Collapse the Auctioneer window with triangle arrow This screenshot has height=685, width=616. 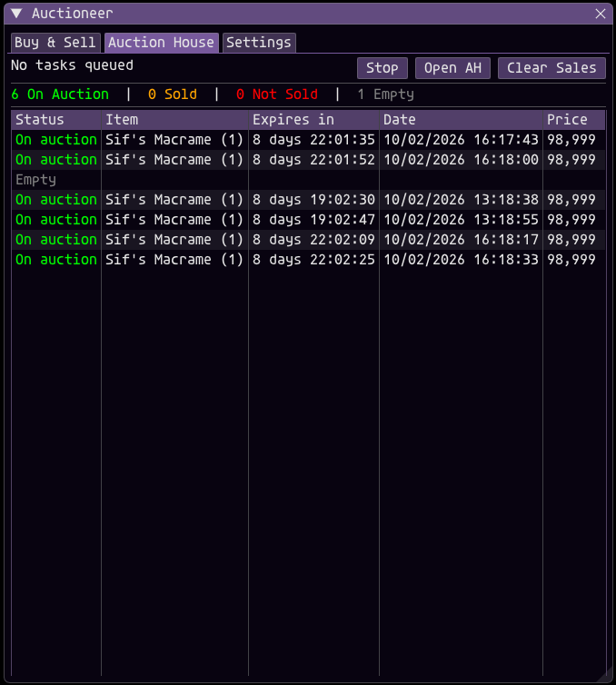16,14
